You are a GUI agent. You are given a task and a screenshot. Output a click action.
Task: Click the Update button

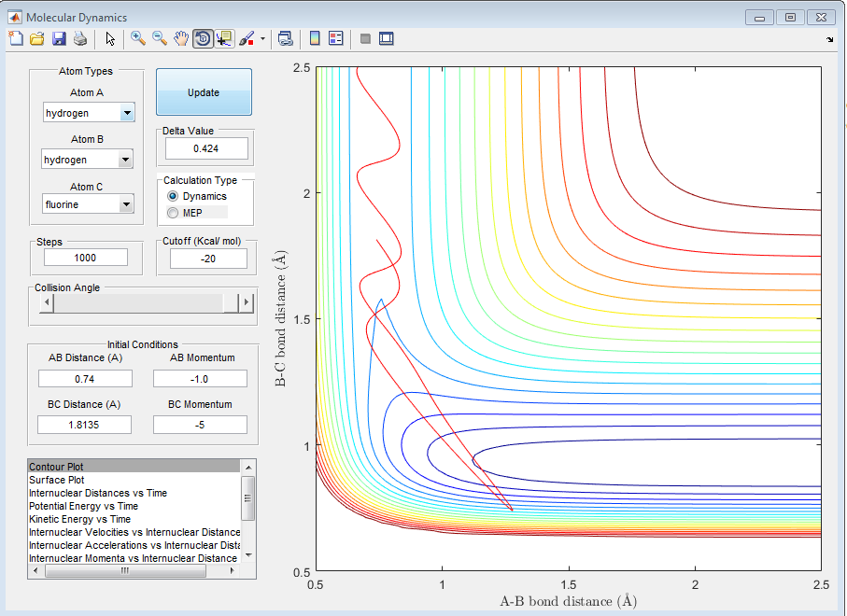click(204, 92)
